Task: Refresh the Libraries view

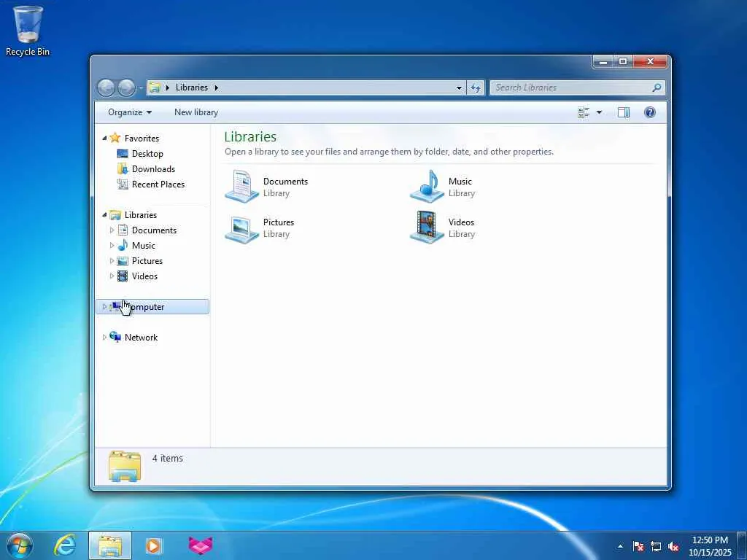Action: coord(476,87)
